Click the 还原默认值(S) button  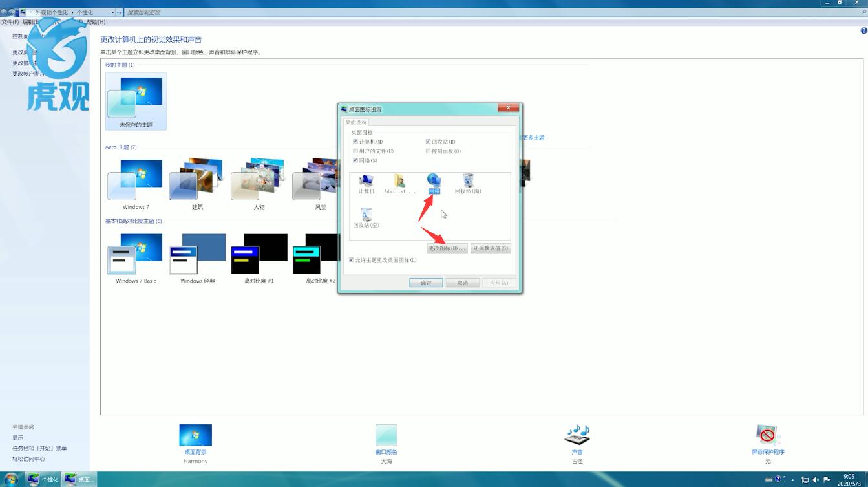pyautogui.click(x=491, y=248)
